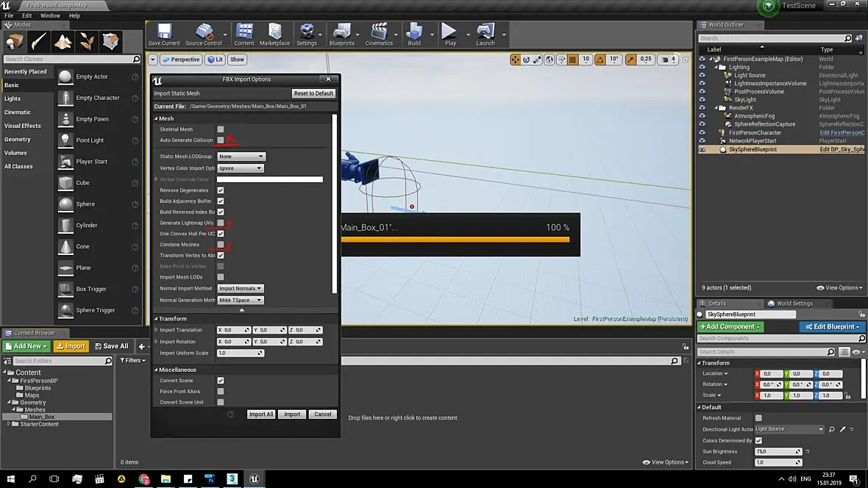Click the Save Current toolbar icon
Image resolution: width=868 pixels, height=488 pixels.
(x=164, y=34)
